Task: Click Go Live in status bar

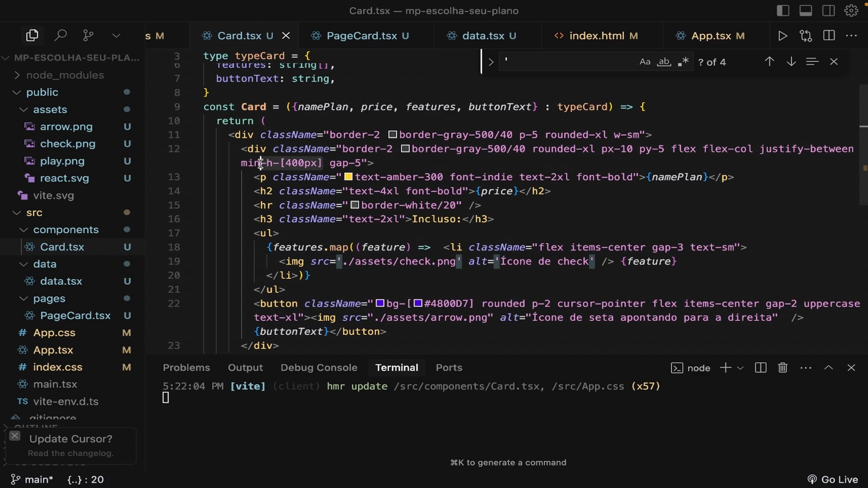Action: click(x=833, y=479)
